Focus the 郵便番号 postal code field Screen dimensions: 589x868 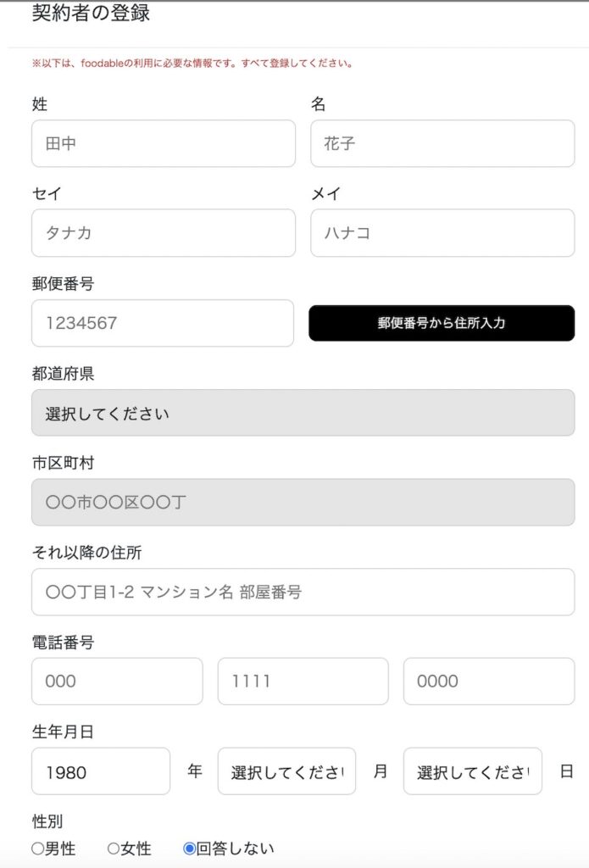pos(163,323)
